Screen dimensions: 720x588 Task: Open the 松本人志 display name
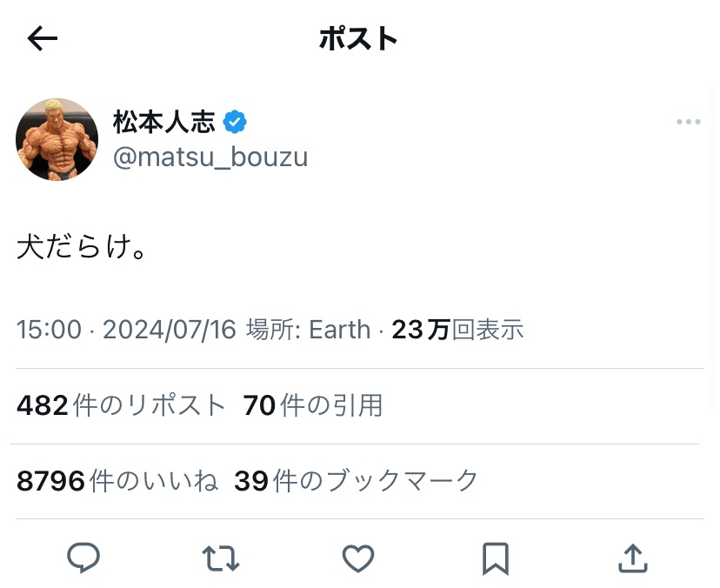pyautogui.click(x=163, y=123)
